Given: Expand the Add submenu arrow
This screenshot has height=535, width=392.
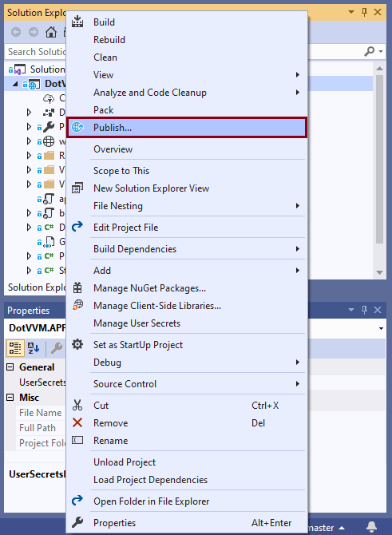Looking at the screenshot, I should (x=298, y=271).
